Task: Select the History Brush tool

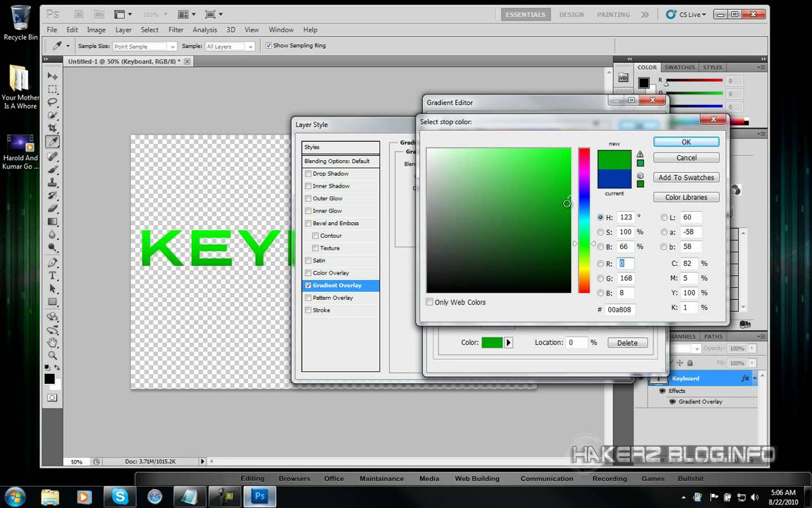Action: click(x=52, y=195)
